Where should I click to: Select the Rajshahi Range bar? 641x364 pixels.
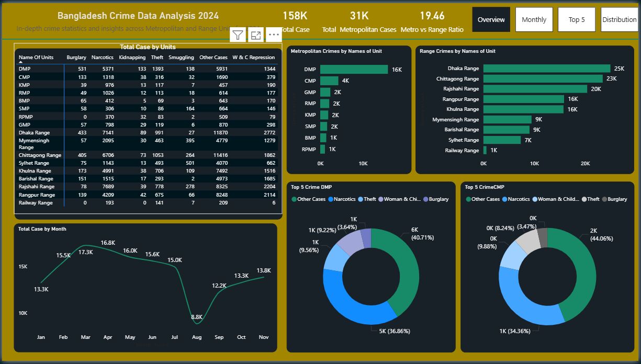pos(535,89)
